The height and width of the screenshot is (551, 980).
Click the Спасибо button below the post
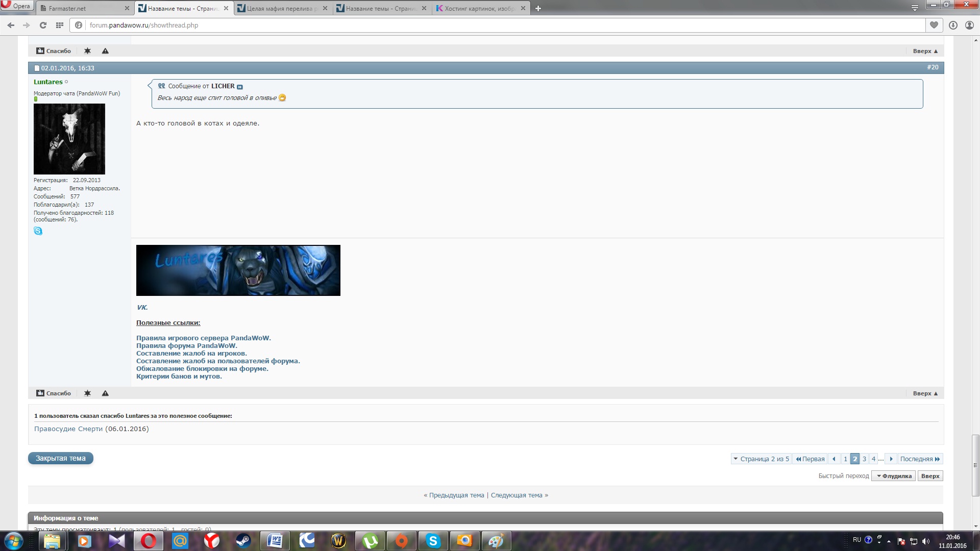(x=54, y=393)
